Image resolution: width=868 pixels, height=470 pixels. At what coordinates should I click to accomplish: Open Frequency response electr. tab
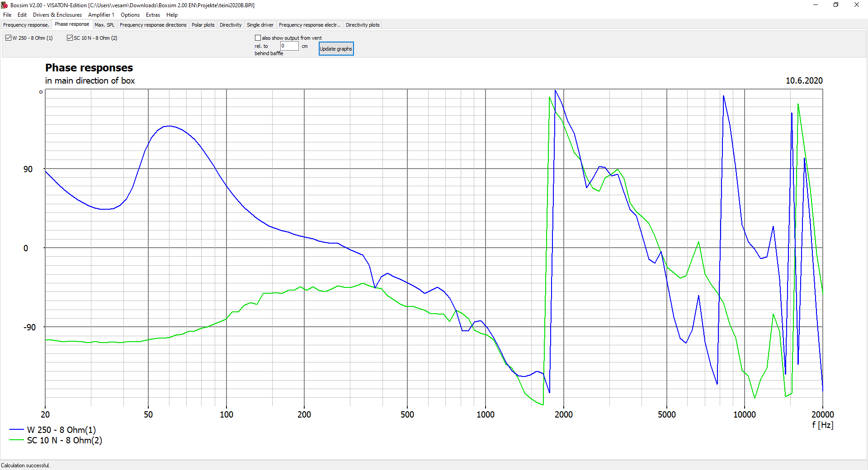[310, 25]
